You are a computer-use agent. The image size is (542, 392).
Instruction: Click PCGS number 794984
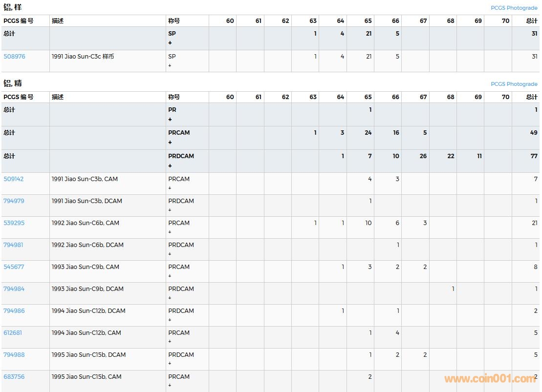tap(14, 289)
